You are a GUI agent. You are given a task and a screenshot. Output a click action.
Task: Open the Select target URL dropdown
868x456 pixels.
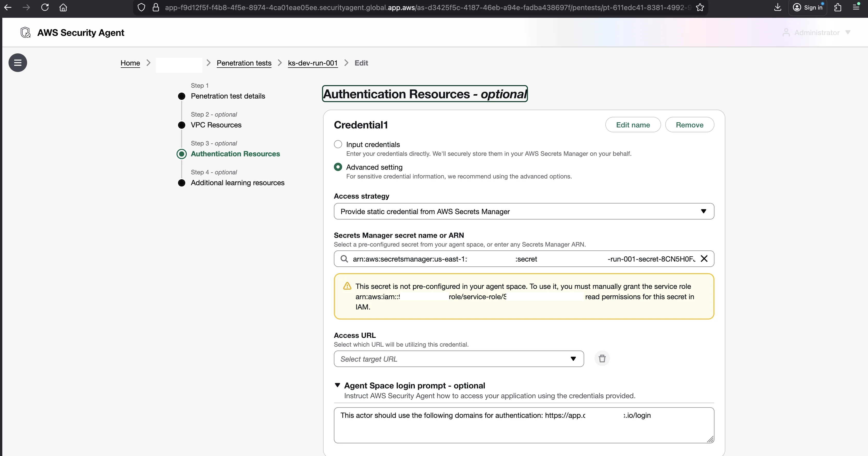459,359
